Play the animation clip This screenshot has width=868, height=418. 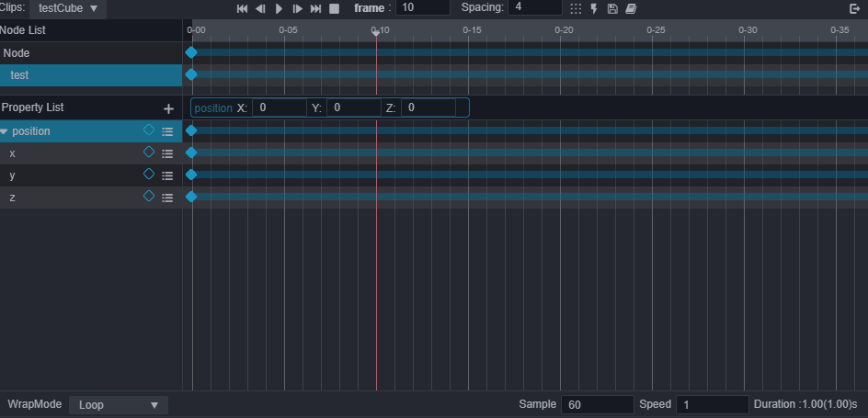279,8
